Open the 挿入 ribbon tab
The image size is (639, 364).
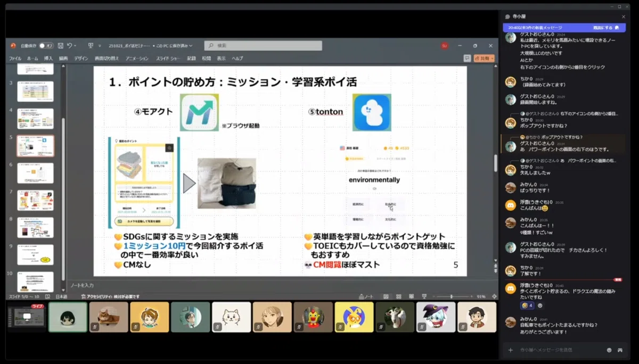48,58
